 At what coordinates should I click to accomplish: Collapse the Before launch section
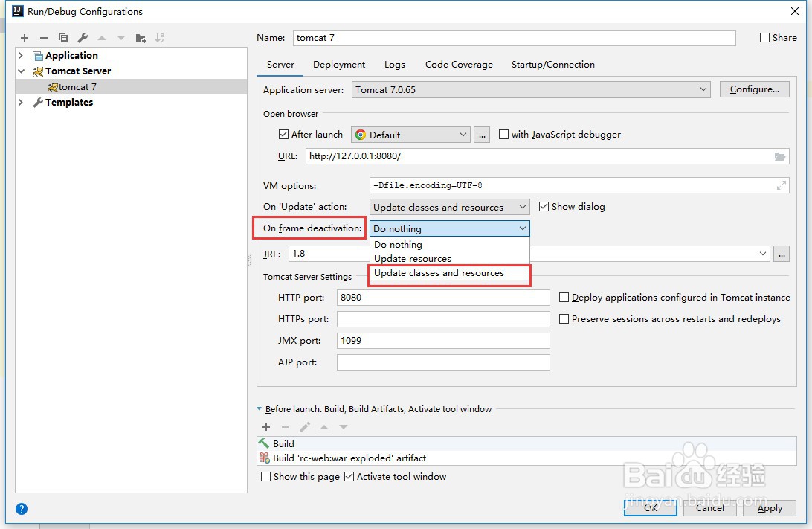(x=260, y=408)
